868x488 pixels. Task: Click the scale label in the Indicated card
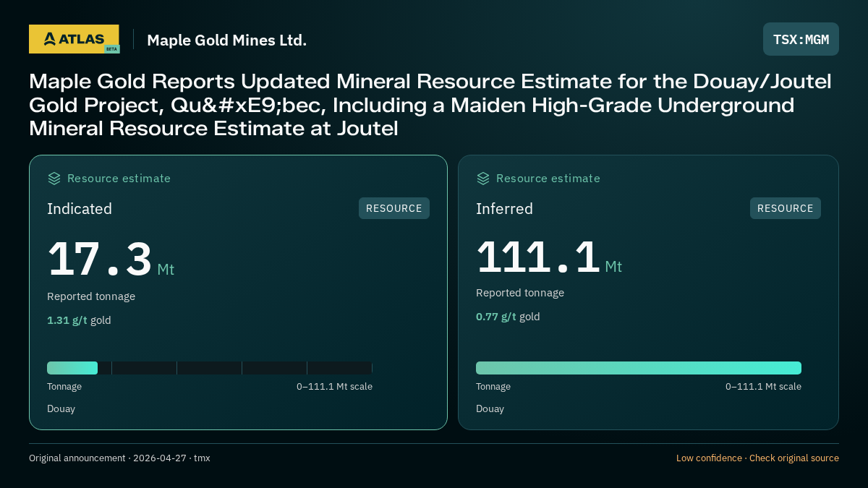tap(334, 387)
